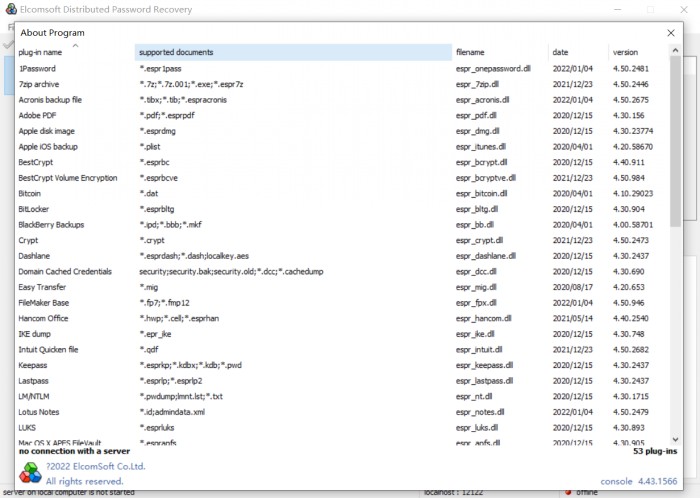Close the About Program dialog

pyautogui.click(x=671, y=33)
